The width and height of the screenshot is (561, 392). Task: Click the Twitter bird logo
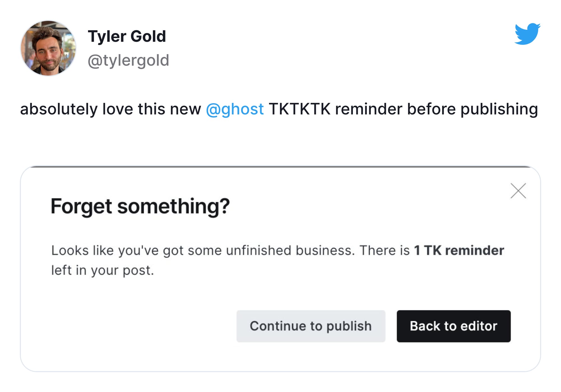527,34
